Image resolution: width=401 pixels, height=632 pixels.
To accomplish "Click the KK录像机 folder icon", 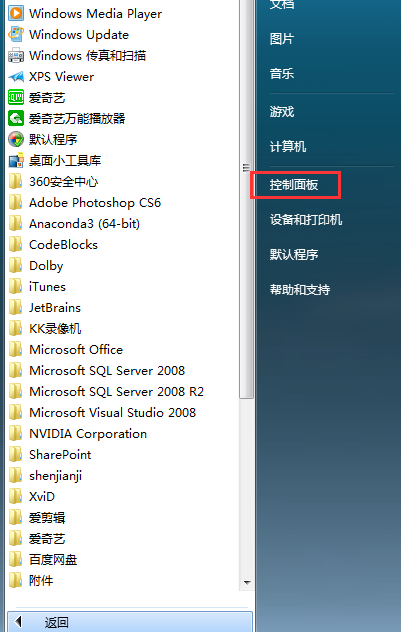I will [x=16, y=328].
